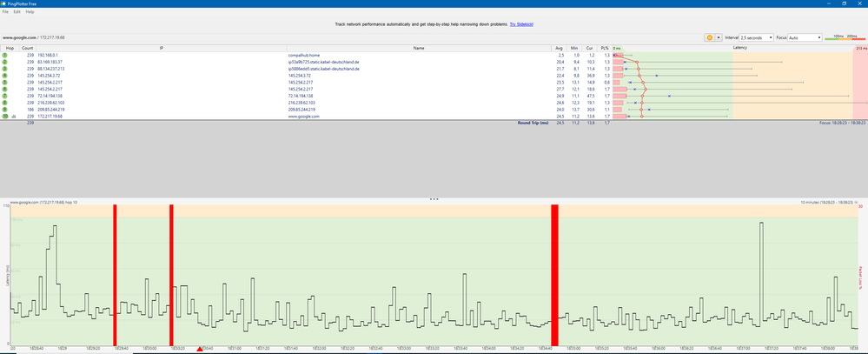The width and height of the screenshot is (868, 354).
Task: Open the Focus dropdown set to Auto
Action: tap(805, 37)
